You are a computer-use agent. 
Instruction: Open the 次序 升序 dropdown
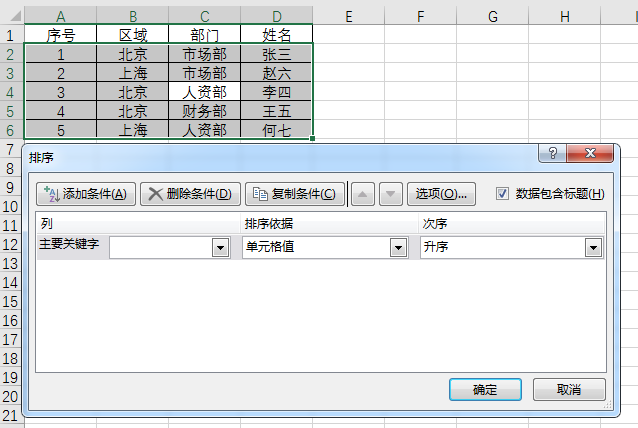pyautogui.click(x=593, y=247)
